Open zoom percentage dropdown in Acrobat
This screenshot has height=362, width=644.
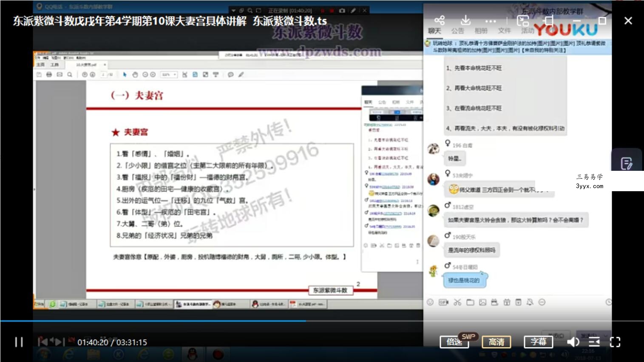[x=169, y=74]
